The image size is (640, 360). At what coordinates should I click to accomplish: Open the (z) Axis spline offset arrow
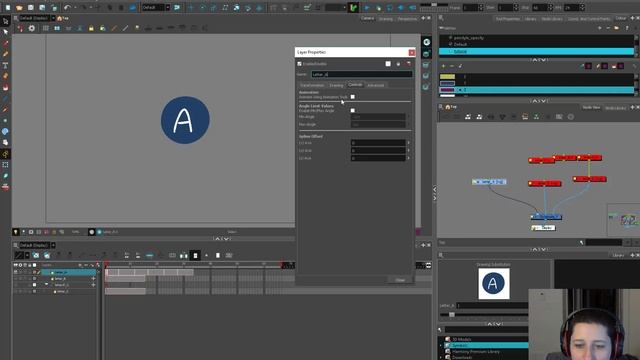point(409,158)
